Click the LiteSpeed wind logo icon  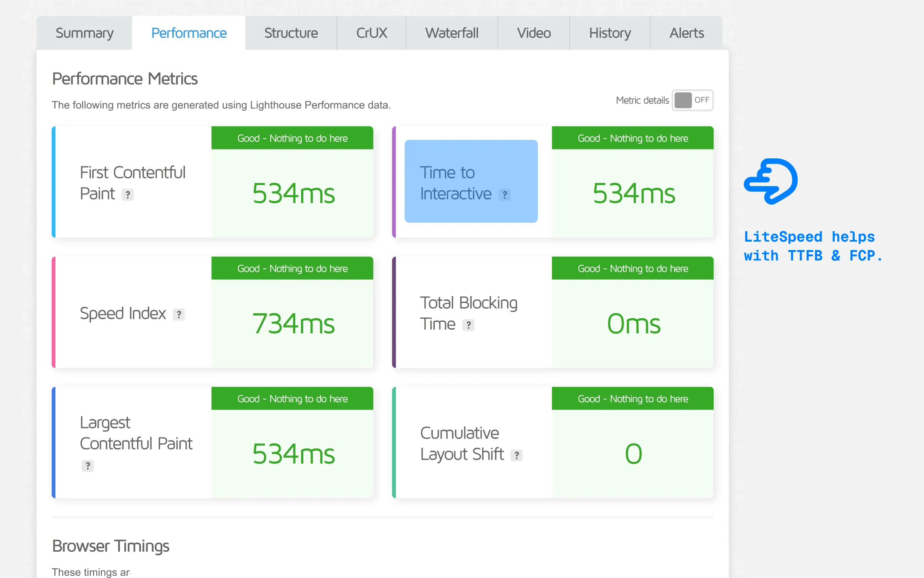pos(771,181)
